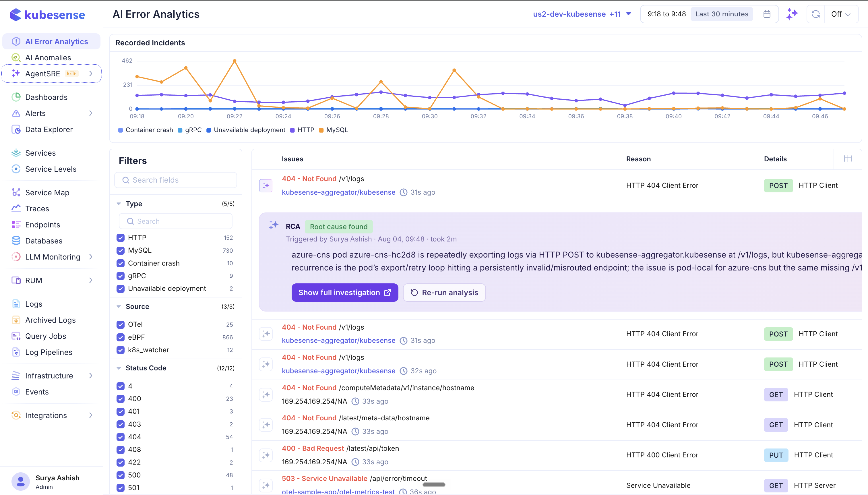The width and height of the screenshot is (868, 495).
Task: Click Surya Ashish user avatar
Action: (20, 482)
